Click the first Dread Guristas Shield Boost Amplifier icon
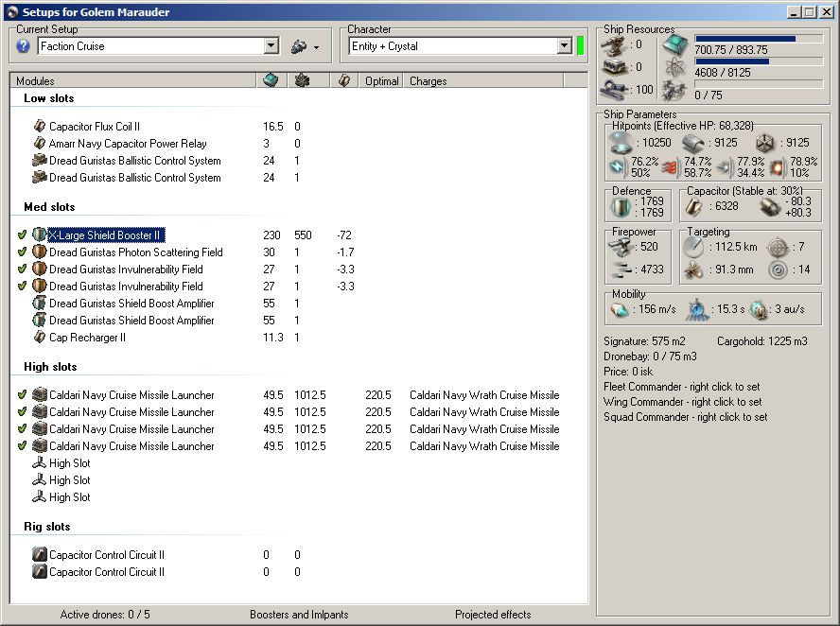This screenshot has height=626, width=840. click(40, 303)
